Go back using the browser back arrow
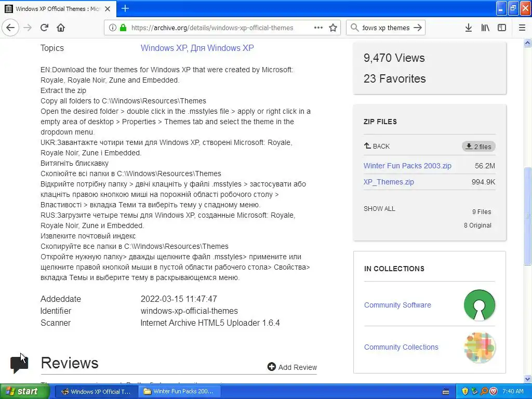 (10, 28)
